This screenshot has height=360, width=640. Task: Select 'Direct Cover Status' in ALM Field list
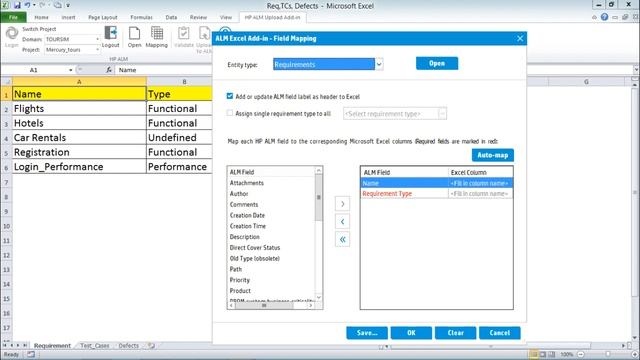pos(255,248)
